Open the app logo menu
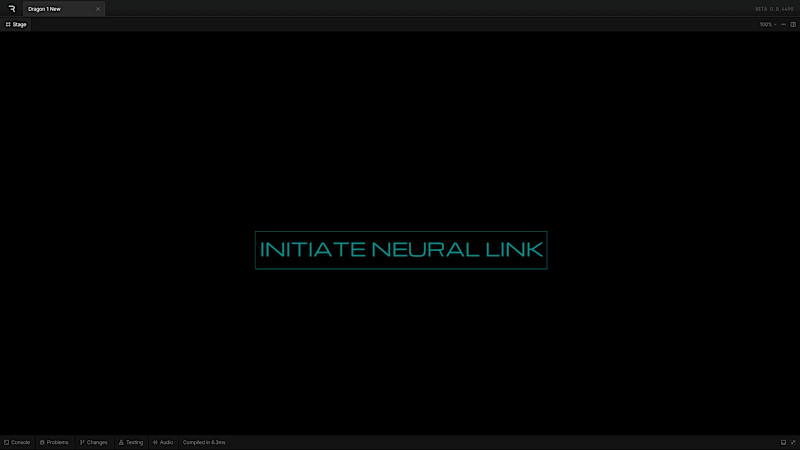Image resolution: width=800 pixels, height=450 pixels. (x=11, y=9)
